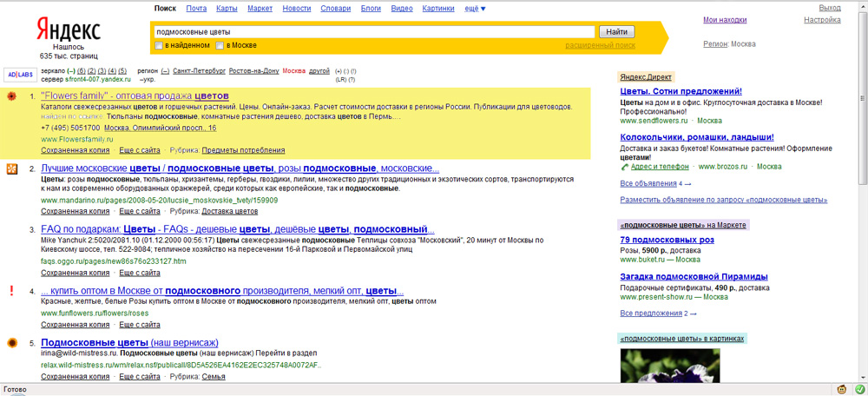Open 'Лучшие московские цветы' result title
868x396 pixels.
coord(240,168)
